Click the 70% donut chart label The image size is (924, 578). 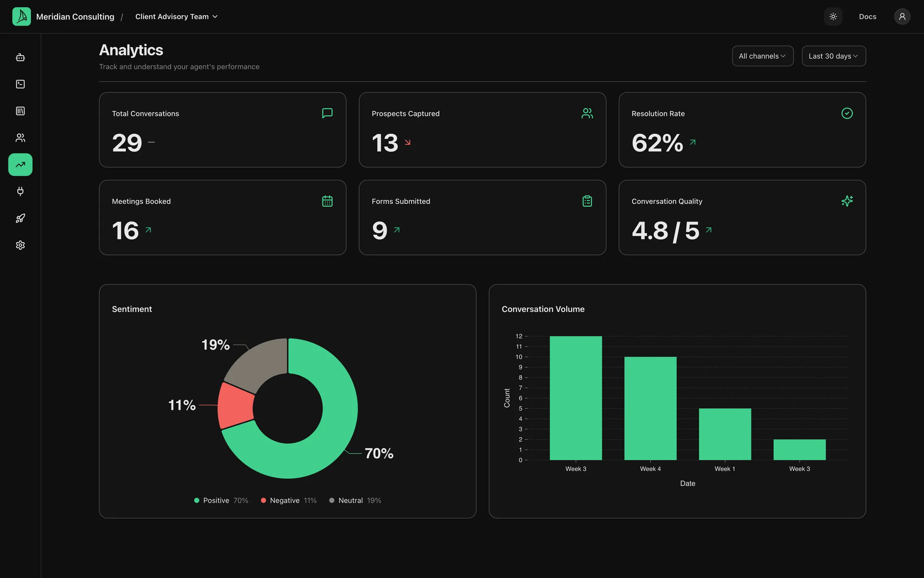coord(379,453)
